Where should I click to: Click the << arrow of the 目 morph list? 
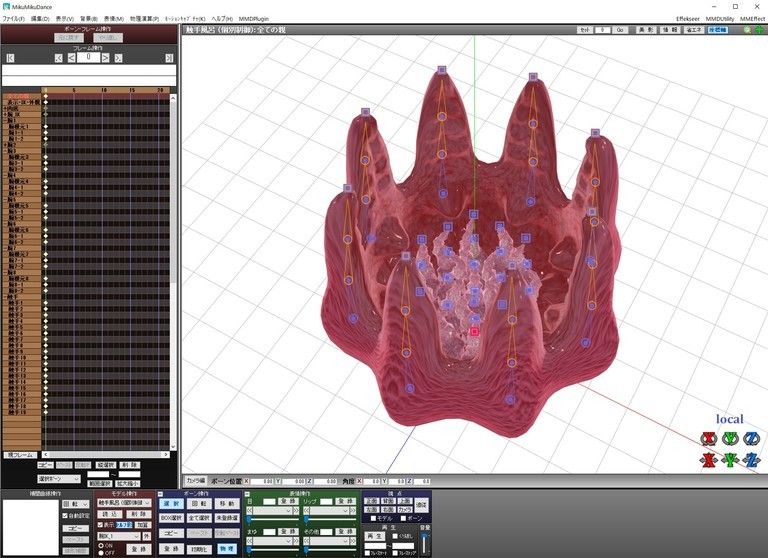click(249, 511)
